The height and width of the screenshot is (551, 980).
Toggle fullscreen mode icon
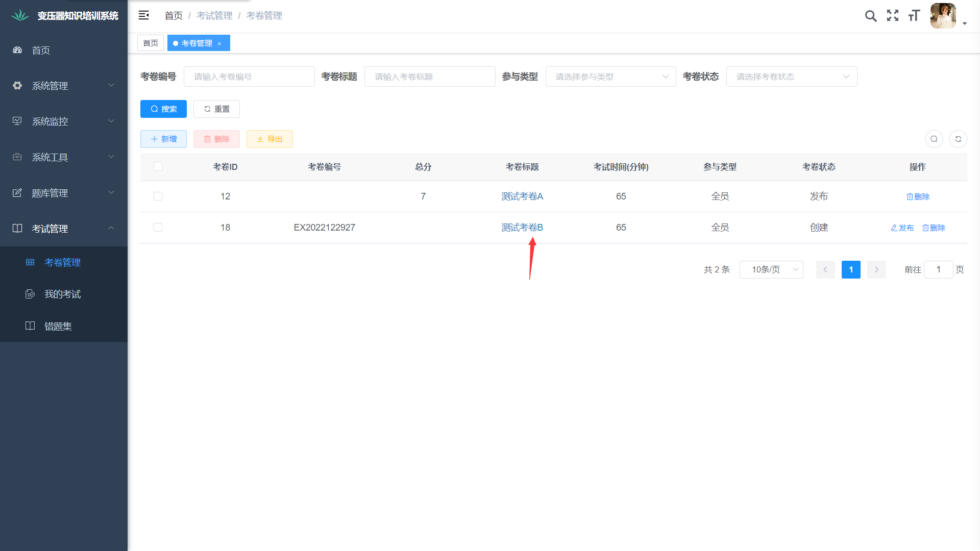[893, 16]
